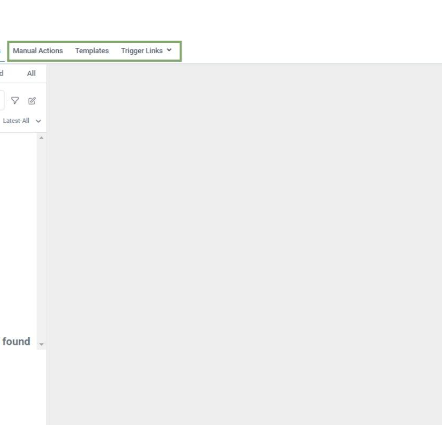Click the empty gray conversation detail panel
442x425 pixels.
tap(244, 244)
